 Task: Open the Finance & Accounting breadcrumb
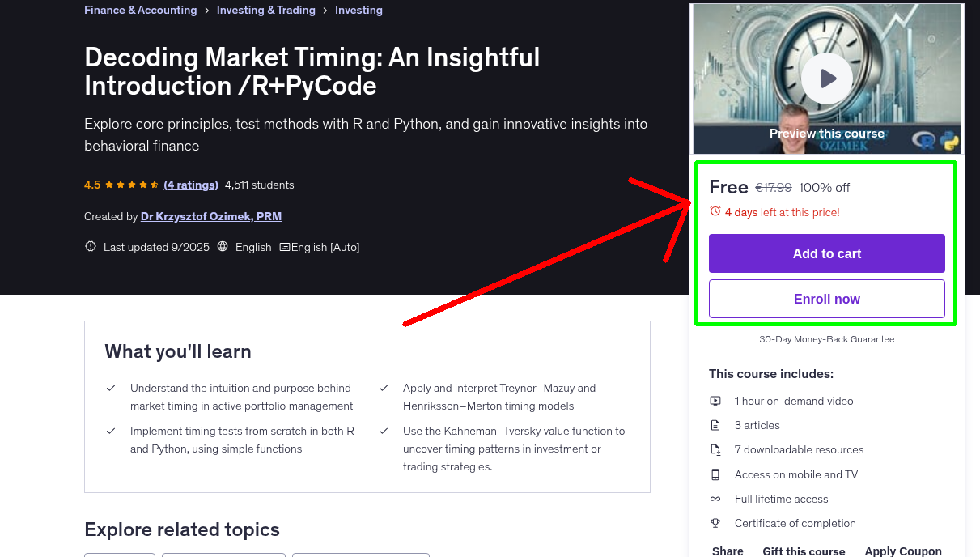pos(140,10)
